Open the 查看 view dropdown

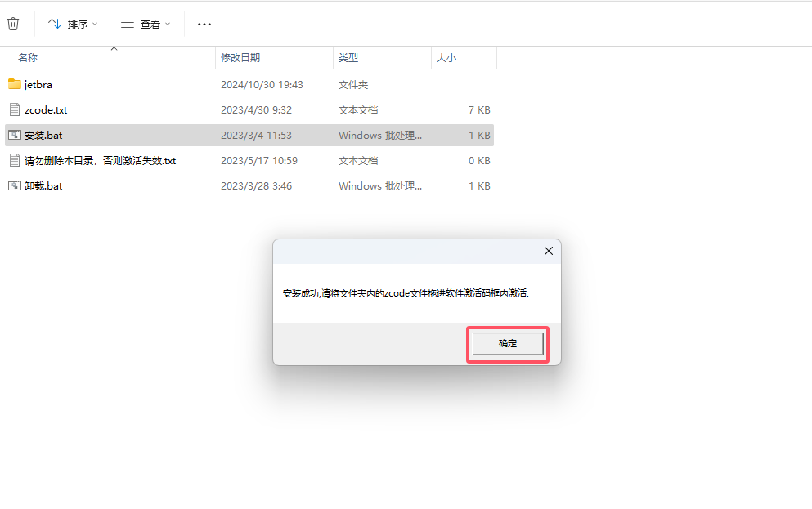145,24
